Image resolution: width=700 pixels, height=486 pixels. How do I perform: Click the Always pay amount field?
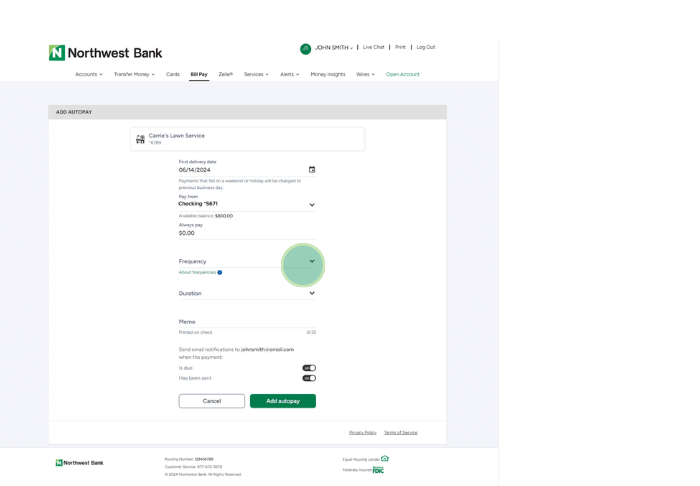(240, 233)
